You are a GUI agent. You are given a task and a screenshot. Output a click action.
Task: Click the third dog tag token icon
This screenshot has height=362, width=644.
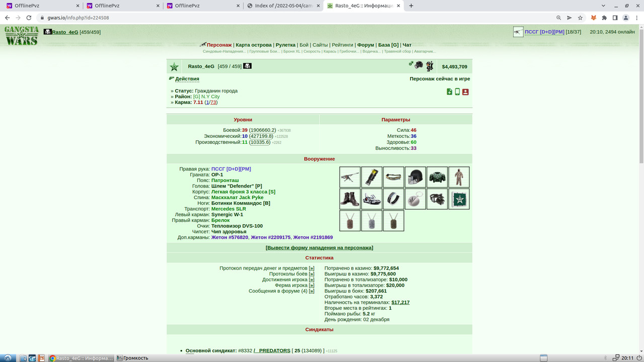click(x=393, y=221)
